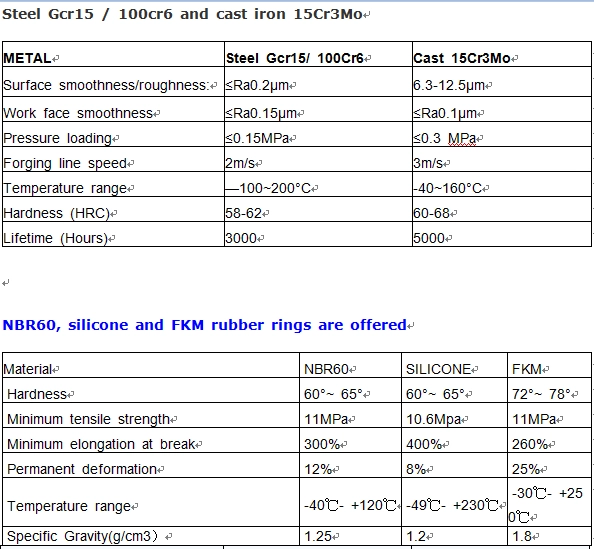The image size is (594, 549).
Task: Click the blue NBR60, silicone and FKM heading
Action: click(x=205, y=325)
